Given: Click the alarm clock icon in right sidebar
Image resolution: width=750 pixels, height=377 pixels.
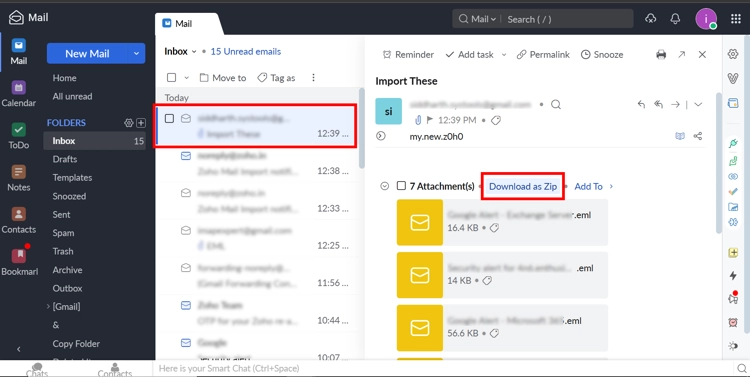Looking at the screenshot, I should pos(733,322).
